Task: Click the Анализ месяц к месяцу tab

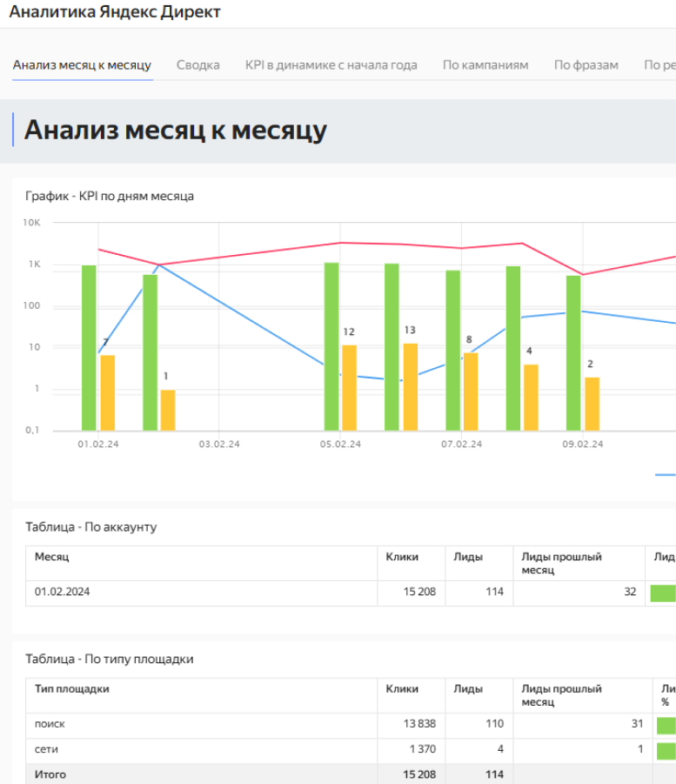Action: [x=82, y=65]
